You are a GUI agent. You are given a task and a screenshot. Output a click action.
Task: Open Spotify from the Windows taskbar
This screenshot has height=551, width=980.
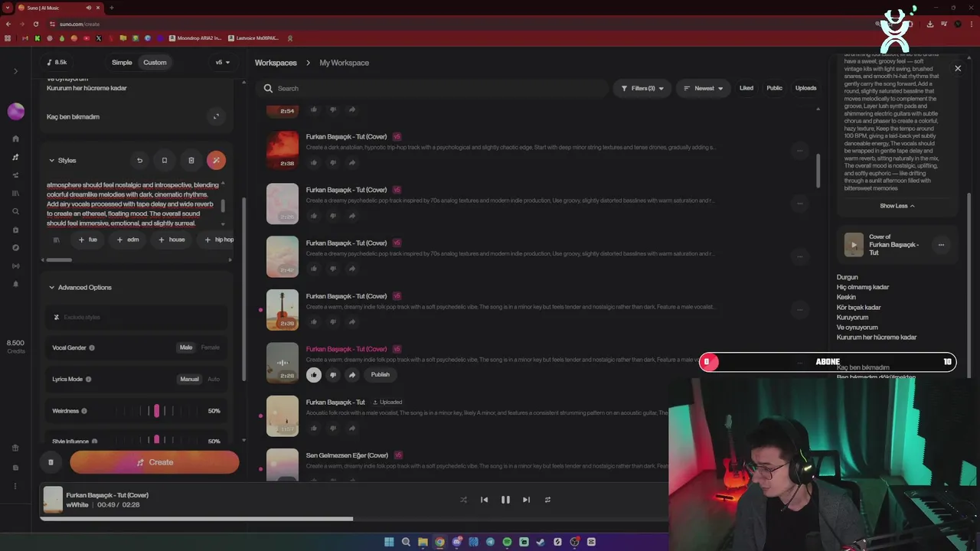pyautogui.click(x=507, y=542)
